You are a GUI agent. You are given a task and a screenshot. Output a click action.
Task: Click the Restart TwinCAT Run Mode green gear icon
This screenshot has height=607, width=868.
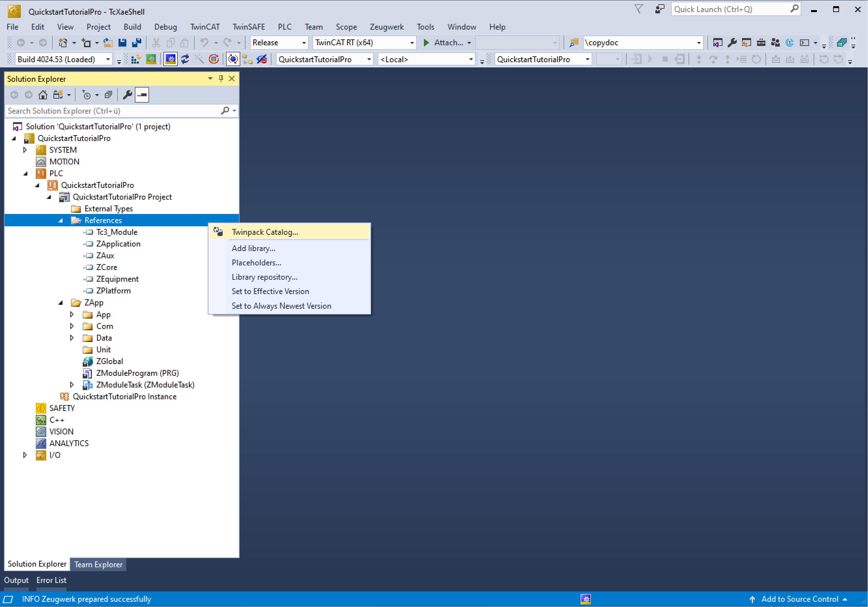pyautogui.click(x=151, y=59)
